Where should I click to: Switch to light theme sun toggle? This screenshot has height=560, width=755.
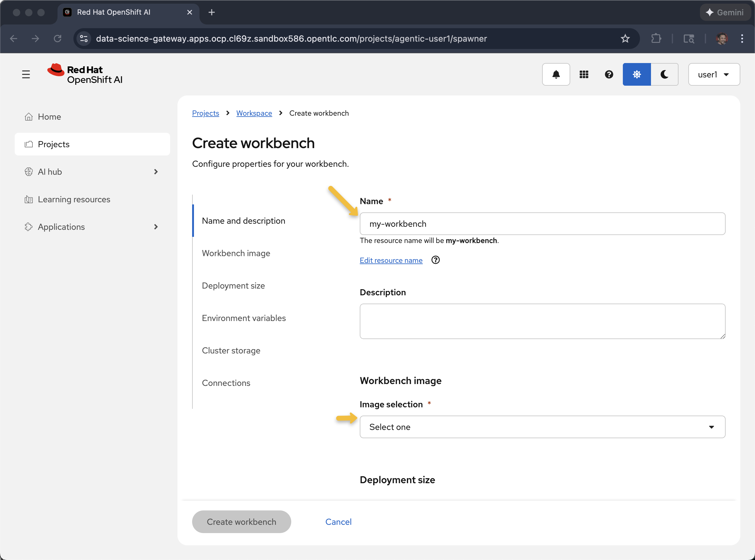pos(636,74)
